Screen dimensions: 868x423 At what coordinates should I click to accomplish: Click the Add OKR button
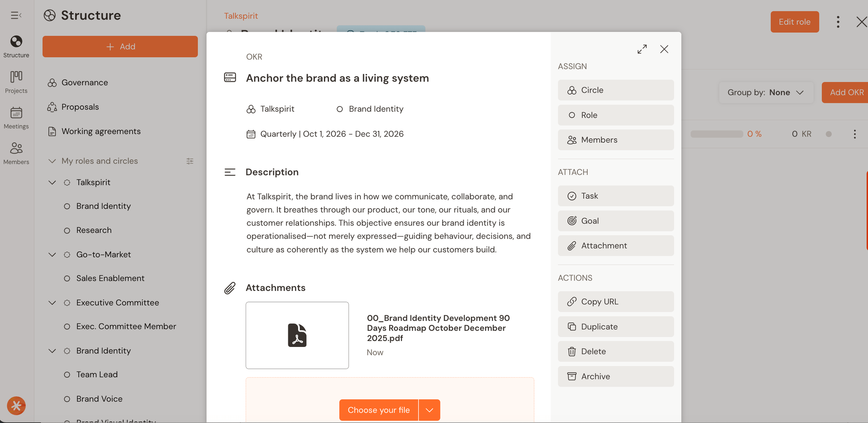847,92
